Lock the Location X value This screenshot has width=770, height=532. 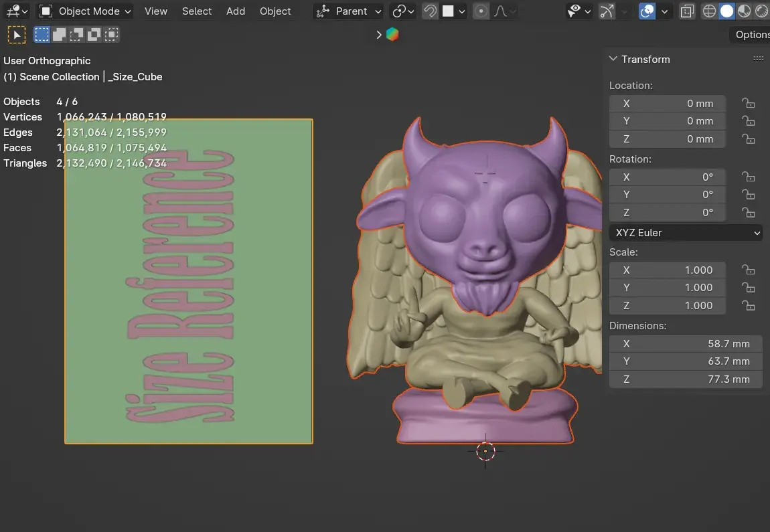(x=748, y=104)
